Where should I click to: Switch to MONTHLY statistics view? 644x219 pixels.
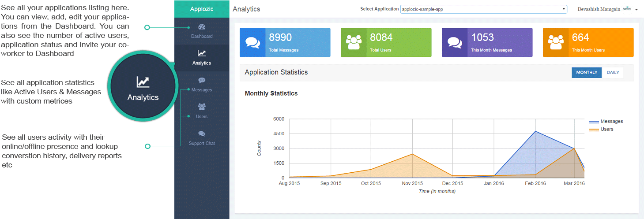coord(587,73)
